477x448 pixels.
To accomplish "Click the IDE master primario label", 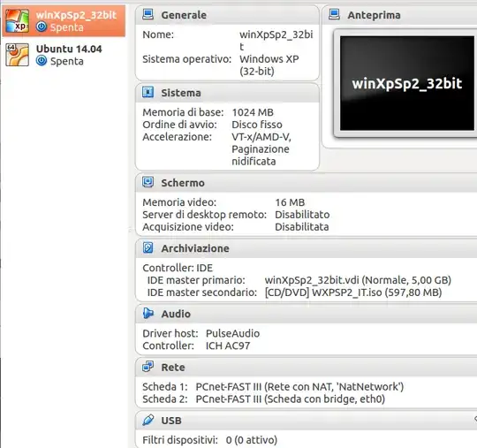I will coord(196,280).
